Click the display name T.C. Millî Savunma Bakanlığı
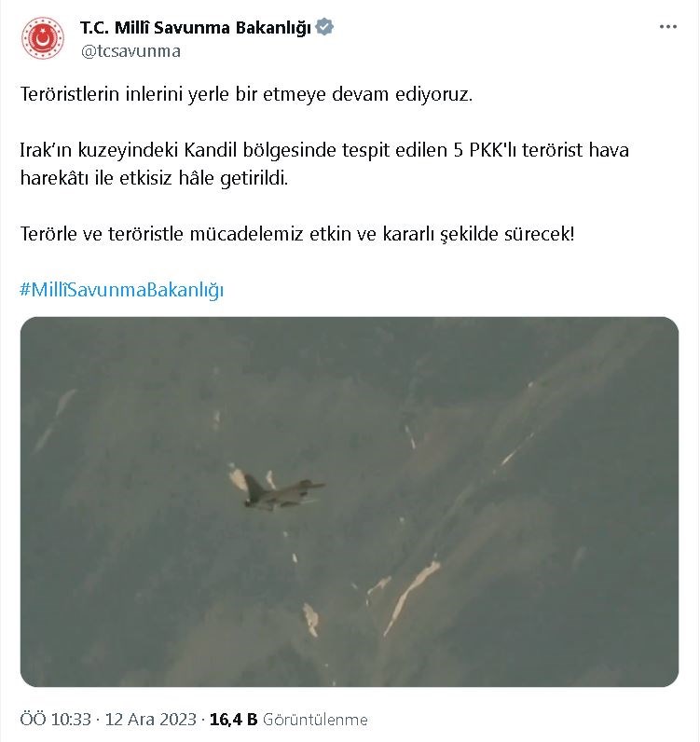Screen dimensions: 700x742 click(x=196, y=27)
